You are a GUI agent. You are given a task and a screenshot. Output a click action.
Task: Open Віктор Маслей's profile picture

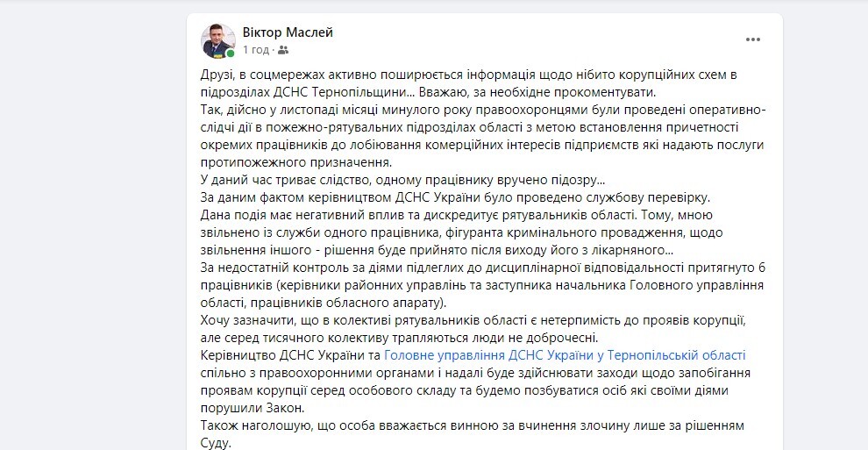217,41
